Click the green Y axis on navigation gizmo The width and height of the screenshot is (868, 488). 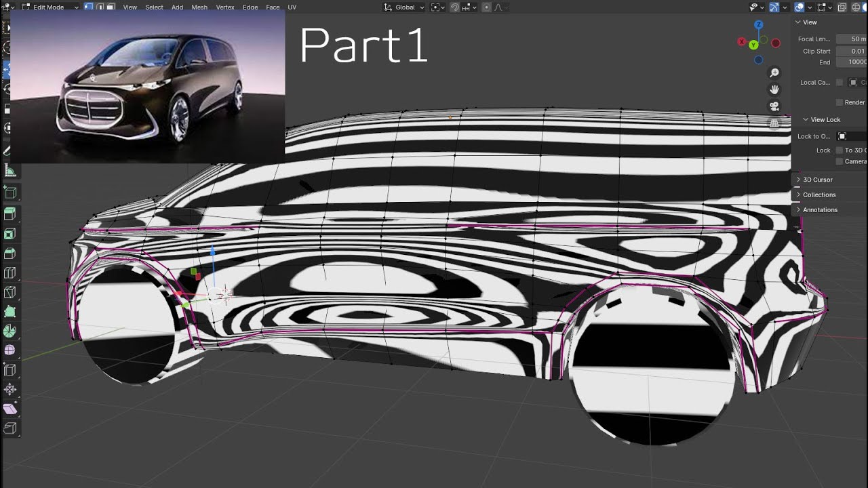753,45
